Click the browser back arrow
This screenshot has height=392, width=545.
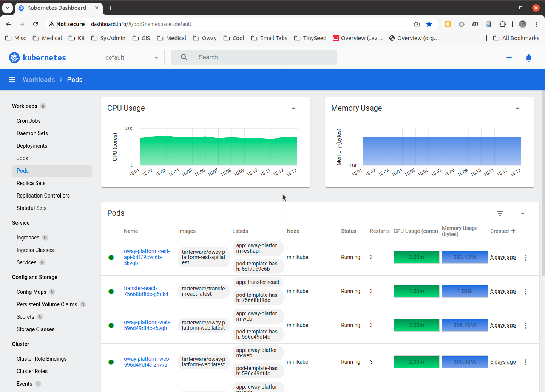point(8,24)
